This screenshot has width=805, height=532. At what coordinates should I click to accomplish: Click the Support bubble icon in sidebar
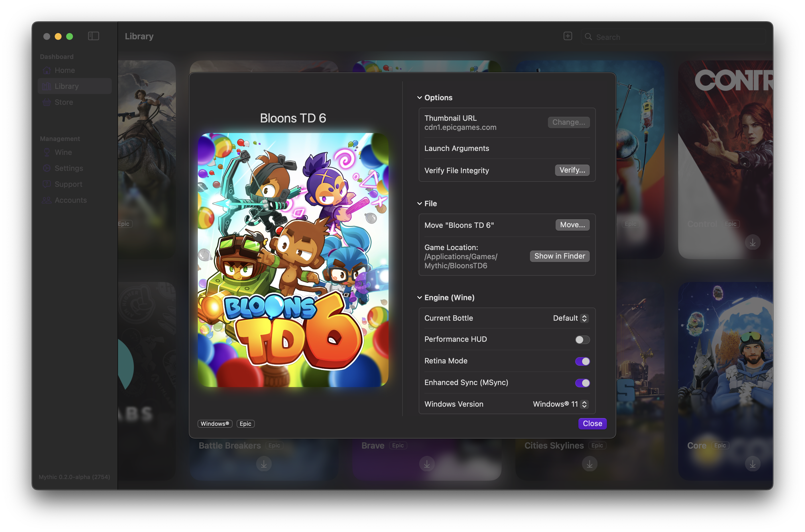47,184
